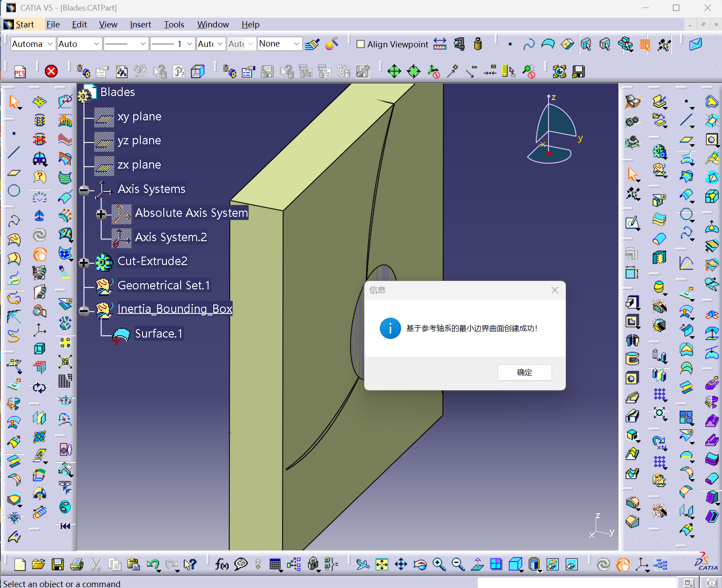Image resolution: width=722 pixels, height=588 pixels.
Task: Click the 3D compass in the viewport
Action: [552, 129]
